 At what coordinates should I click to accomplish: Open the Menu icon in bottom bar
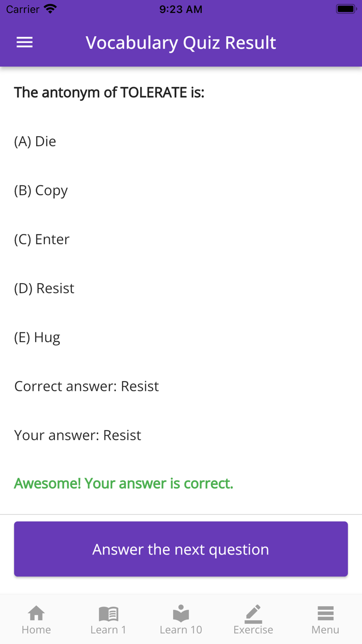(325, 612)
